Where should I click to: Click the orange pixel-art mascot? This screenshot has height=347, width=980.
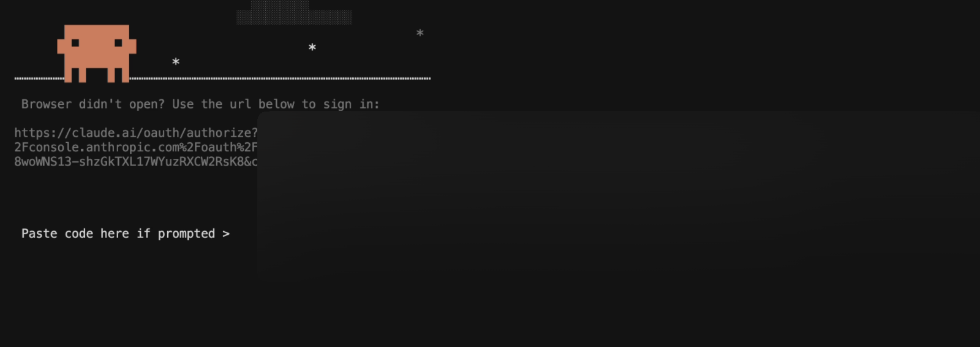(x=97, y=53)
